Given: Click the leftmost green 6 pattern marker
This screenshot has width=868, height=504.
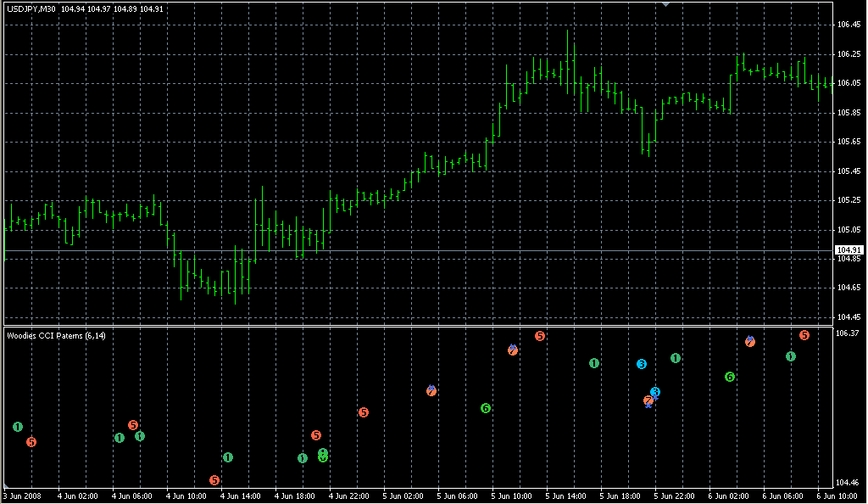Looking at the screenshot, I should pyautogui.click(x=323, y=457).
